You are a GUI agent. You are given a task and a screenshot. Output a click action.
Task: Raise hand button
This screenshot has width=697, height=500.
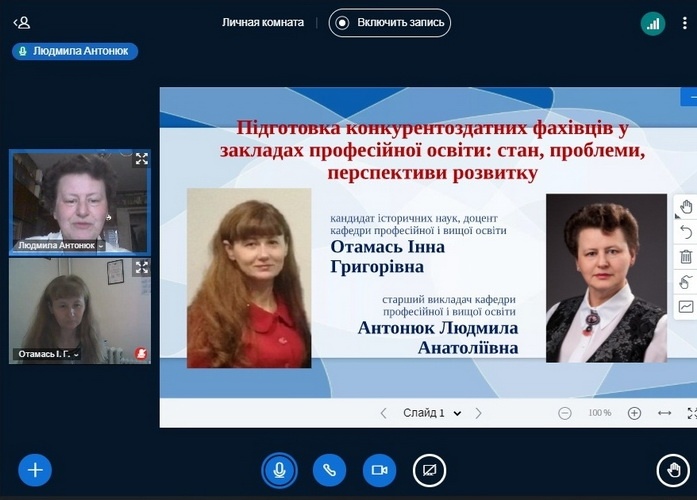673,470
